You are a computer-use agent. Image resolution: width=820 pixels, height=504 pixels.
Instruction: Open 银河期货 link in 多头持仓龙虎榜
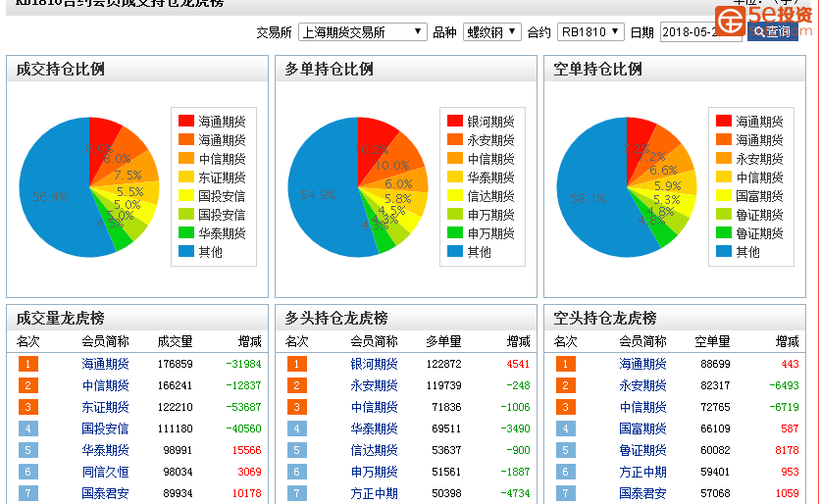[x=374, y=364]
